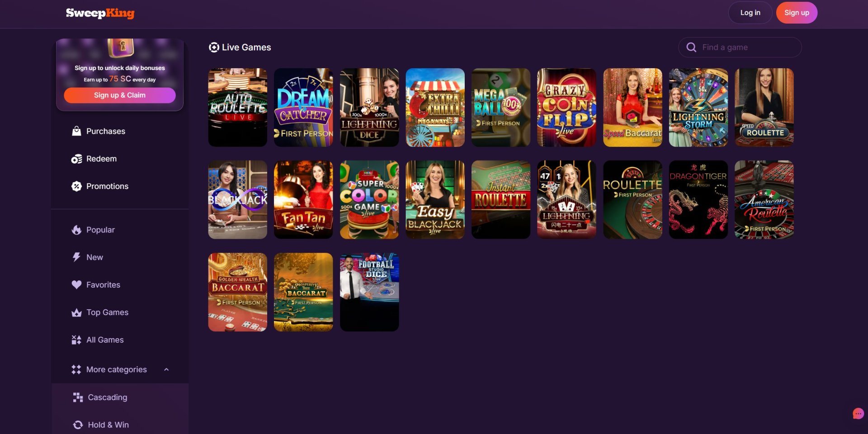Focus the Find a game search field
The image size is (868, 434).
(x=740, y=47)
